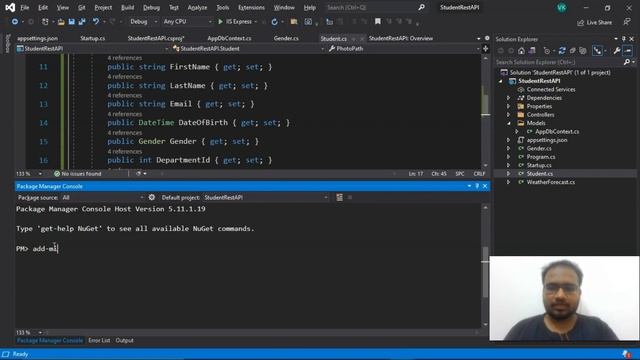The width and height of the screenshot is (640, 360).
Task: Switch to the Startup.cs tab
Action: (93, 38)
